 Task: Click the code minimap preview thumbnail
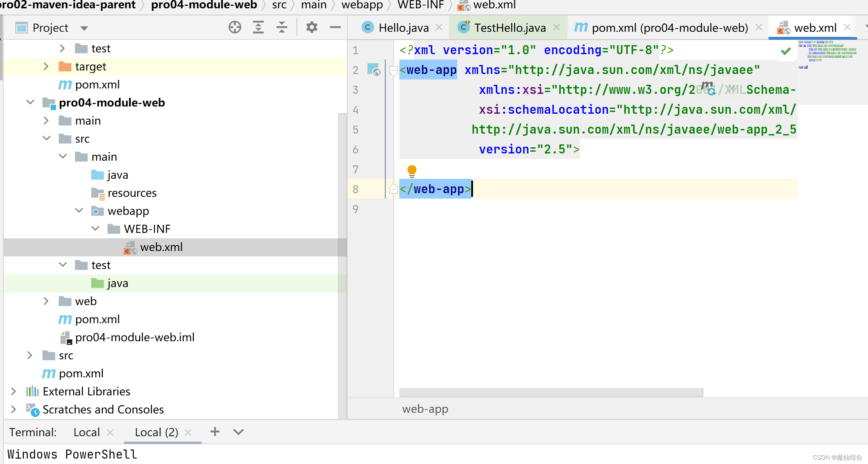click(827, 55)
